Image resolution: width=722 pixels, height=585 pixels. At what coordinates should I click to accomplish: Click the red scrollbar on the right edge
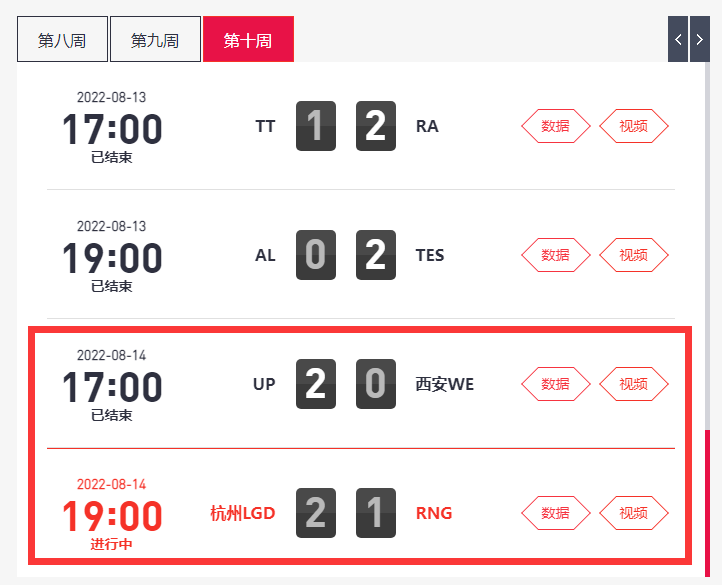pyautogui.click(x=708, y=500)
